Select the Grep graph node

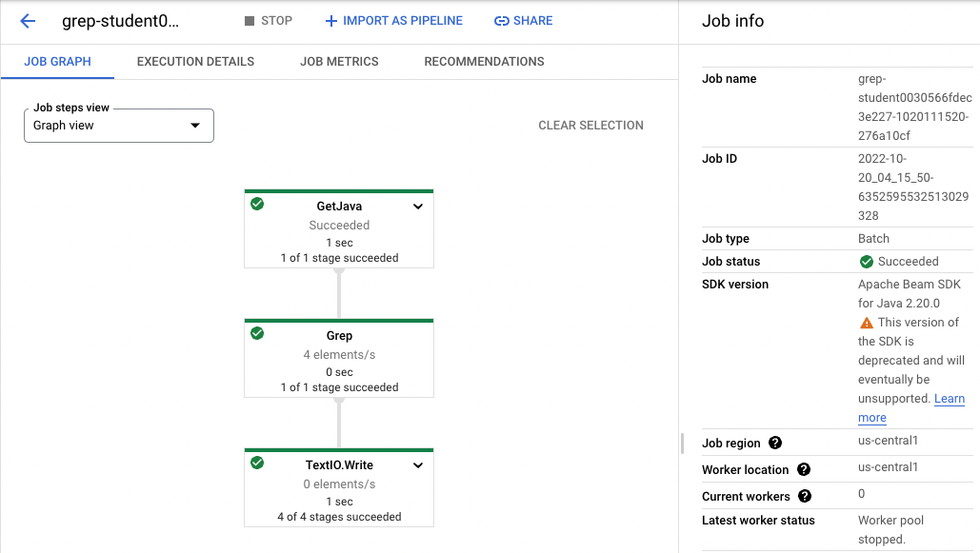coord(339,358)
